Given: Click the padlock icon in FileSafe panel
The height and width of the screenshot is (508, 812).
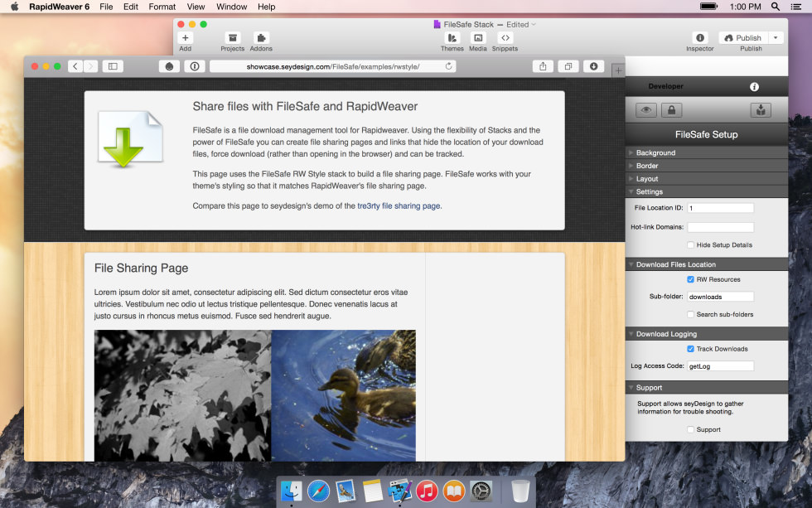Looking at the screenshot, I should pyautogui.click(x=672, y=109).
